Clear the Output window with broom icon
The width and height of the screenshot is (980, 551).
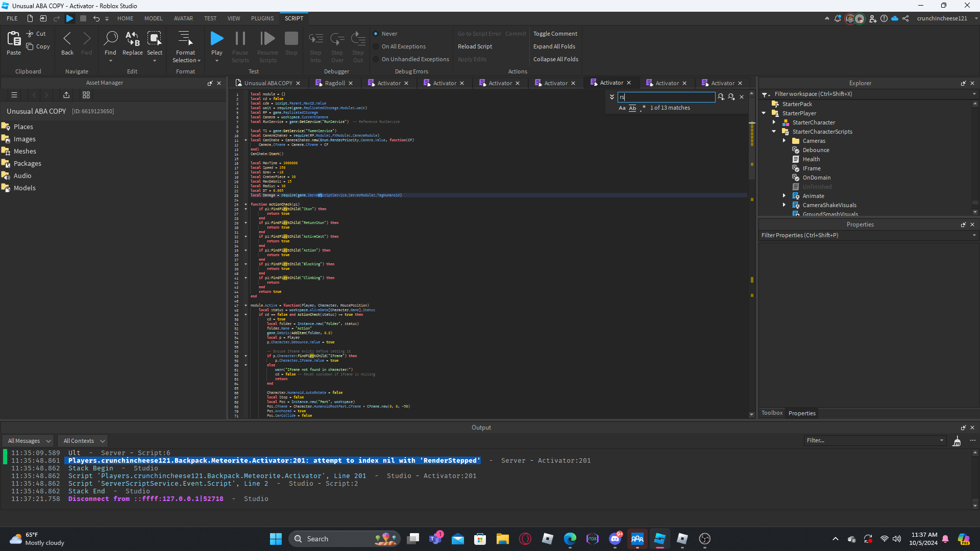click(957, 441)
